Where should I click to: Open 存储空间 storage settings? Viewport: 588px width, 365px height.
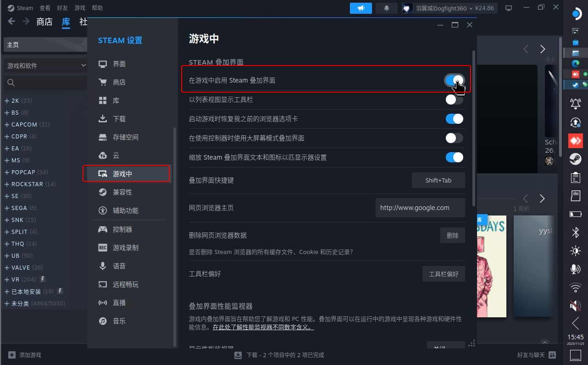tap(125, 137)
